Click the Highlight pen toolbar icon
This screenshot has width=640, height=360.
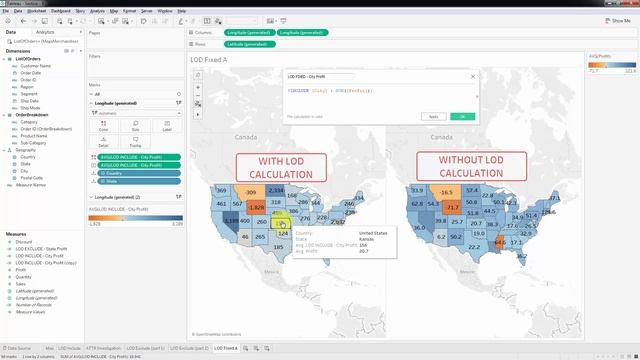point(180,21)
